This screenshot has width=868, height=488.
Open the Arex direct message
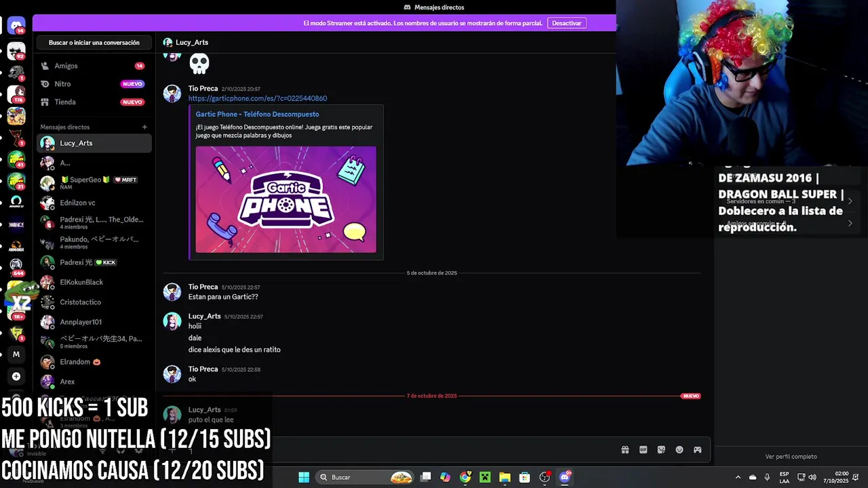click(x=94, y=382)
